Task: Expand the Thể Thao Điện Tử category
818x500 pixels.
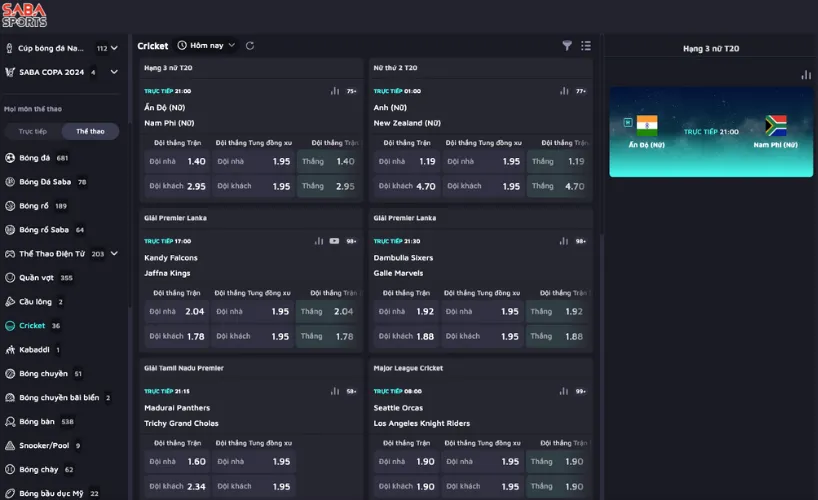Action: pos(114,254)
